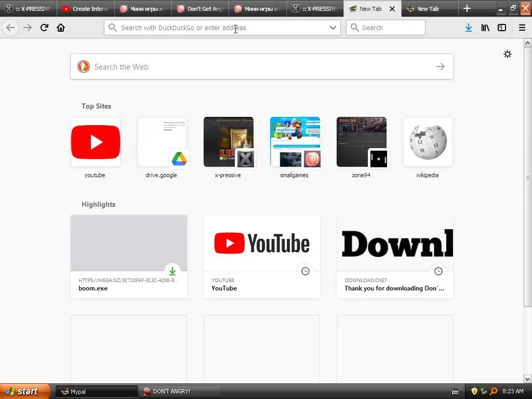
Task: Click history clock icon on YouTube highlight
Action: [x=305, y=271]
